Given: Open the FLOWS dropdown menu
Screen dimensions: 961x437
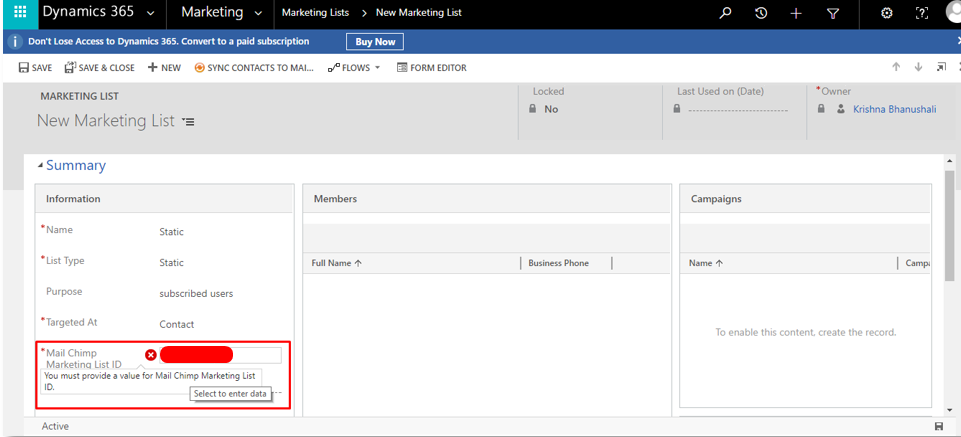Looking at the screenshot, I should [354, 68].
